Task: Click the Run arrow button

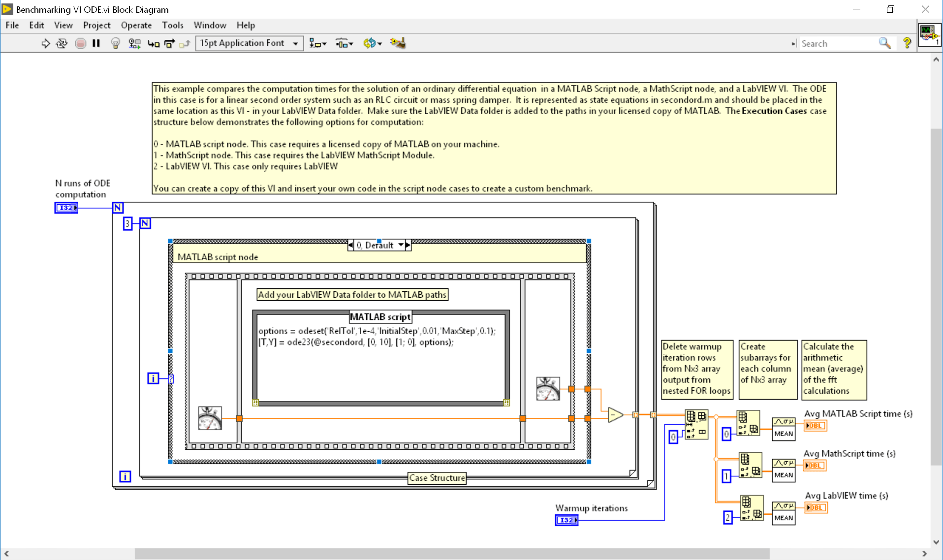Action: [x=45, y=43]
